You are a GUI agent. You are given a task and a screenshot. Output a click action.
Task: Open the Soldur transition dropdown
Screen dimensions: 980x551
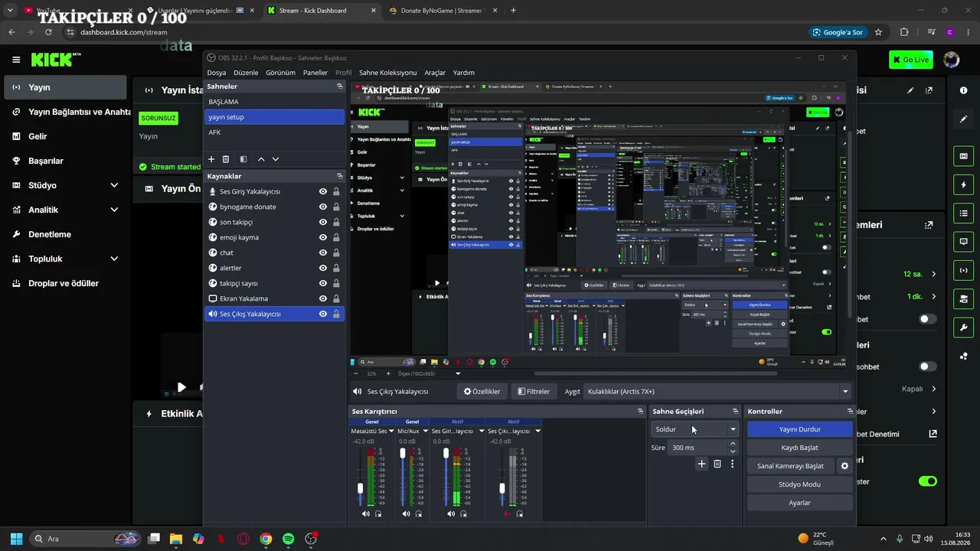[x=695, y=429]
